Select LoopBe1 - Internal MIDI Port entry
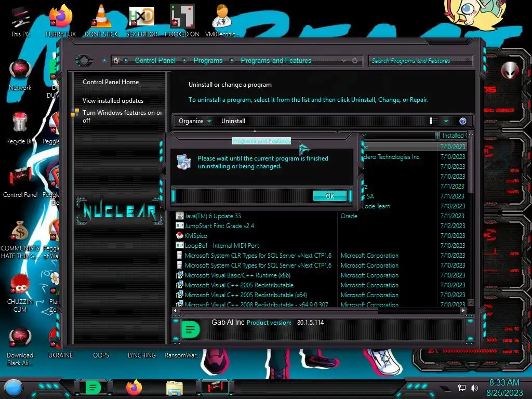Screen dimensions: 532x399 [221, 246]
